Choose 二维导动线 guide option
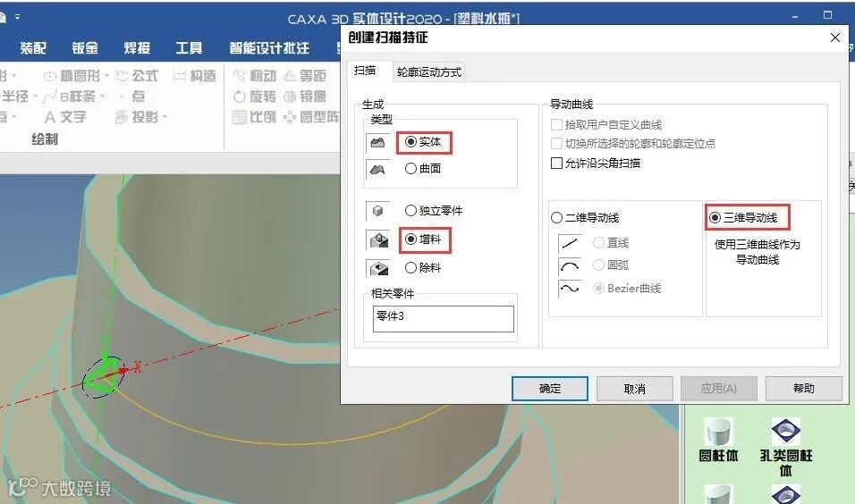The height and width of the screenshot is (504, 855). (556, 218)
